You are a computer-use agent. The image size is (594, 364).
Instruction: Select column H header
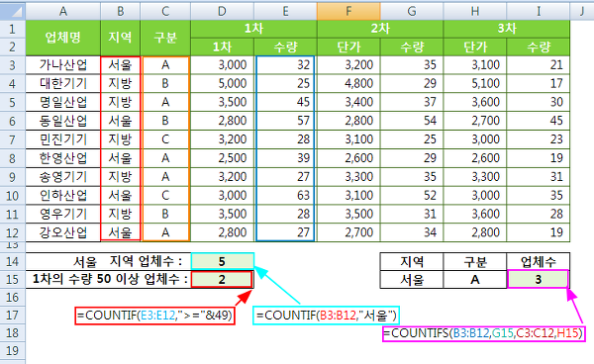(475, 11)
